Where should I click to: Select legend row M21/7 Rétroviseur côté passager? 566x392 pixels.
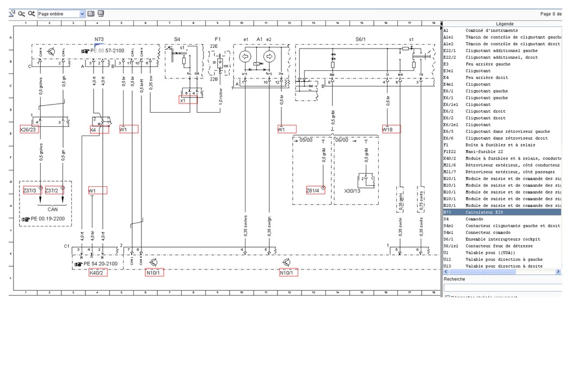502,172
